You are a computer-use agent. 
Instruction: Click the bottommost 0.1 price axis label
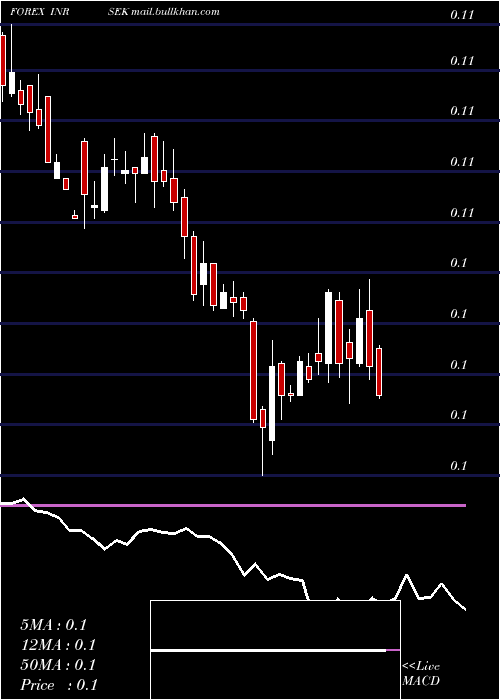[x=458, y=466]
